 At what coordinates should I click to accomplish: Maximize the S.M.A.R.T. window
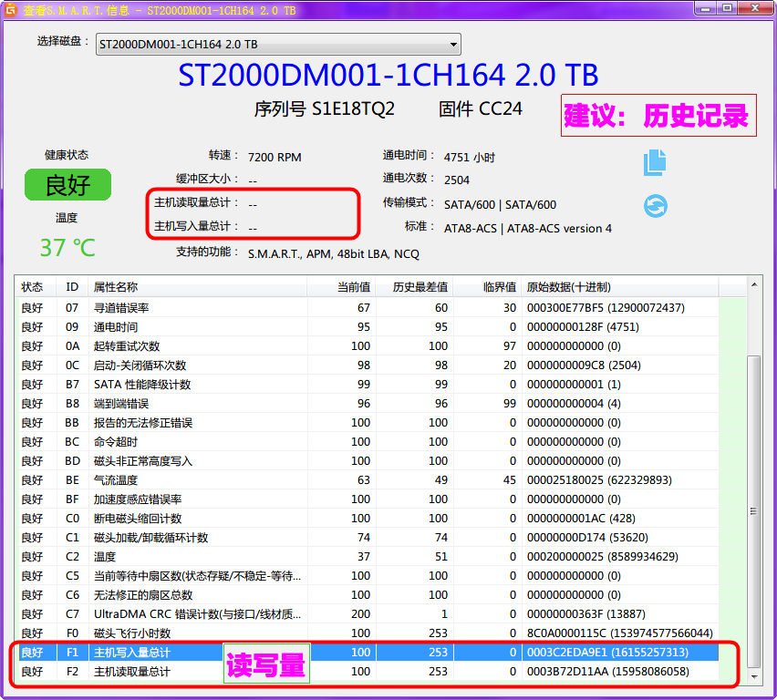point(727,8)
